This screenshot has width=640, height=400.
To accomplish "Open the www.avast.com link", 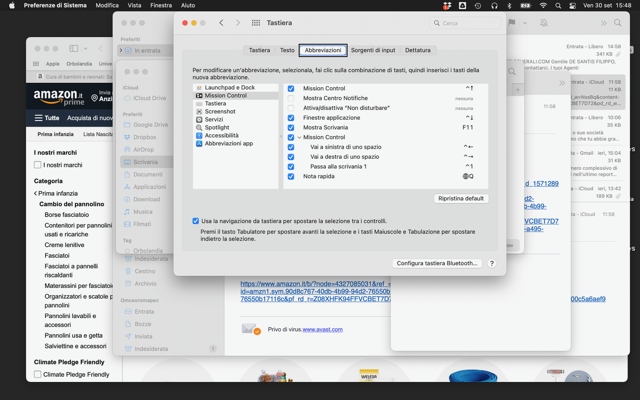I will (x=322, y=329).
